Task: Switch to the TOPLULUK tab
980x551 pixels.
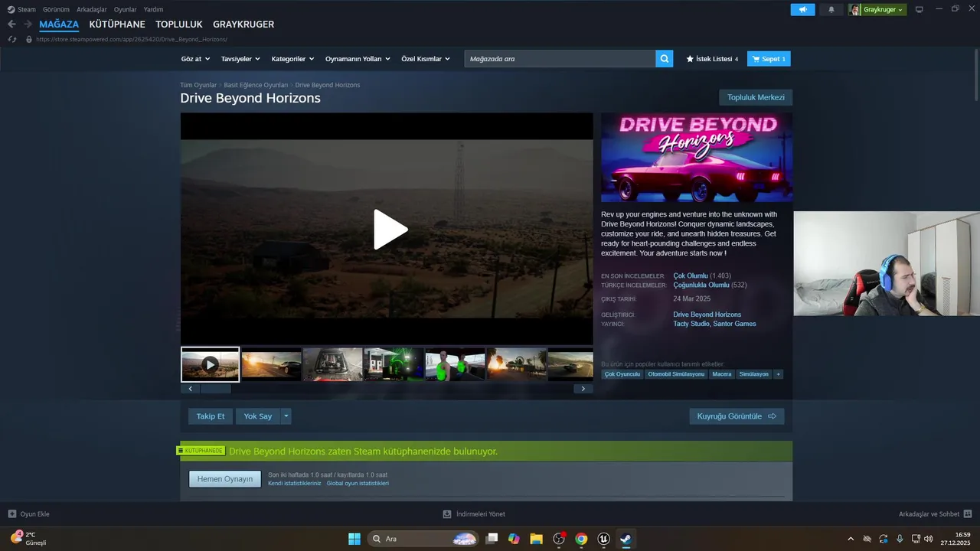Action: 179,24
